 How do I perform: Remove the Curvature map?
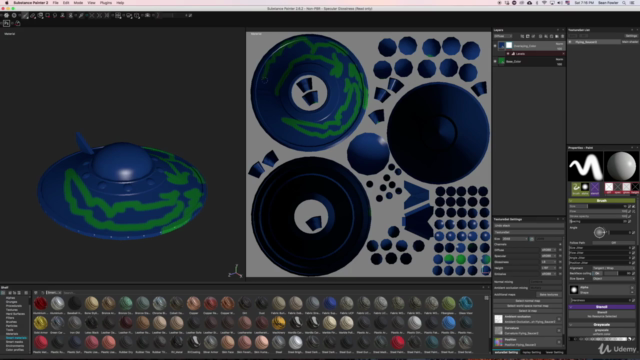pyautogui.click(x=559, y=330)
